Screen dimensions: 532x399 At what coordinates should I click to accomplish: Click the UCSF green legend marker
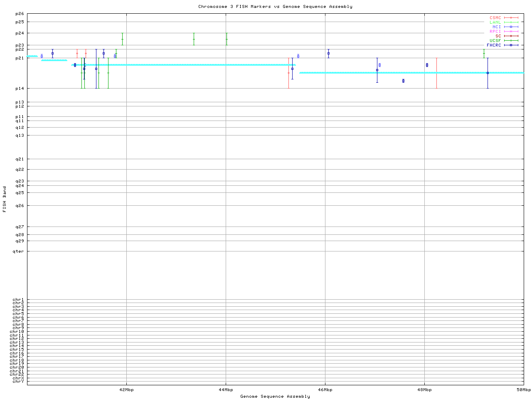click(511, 41)
